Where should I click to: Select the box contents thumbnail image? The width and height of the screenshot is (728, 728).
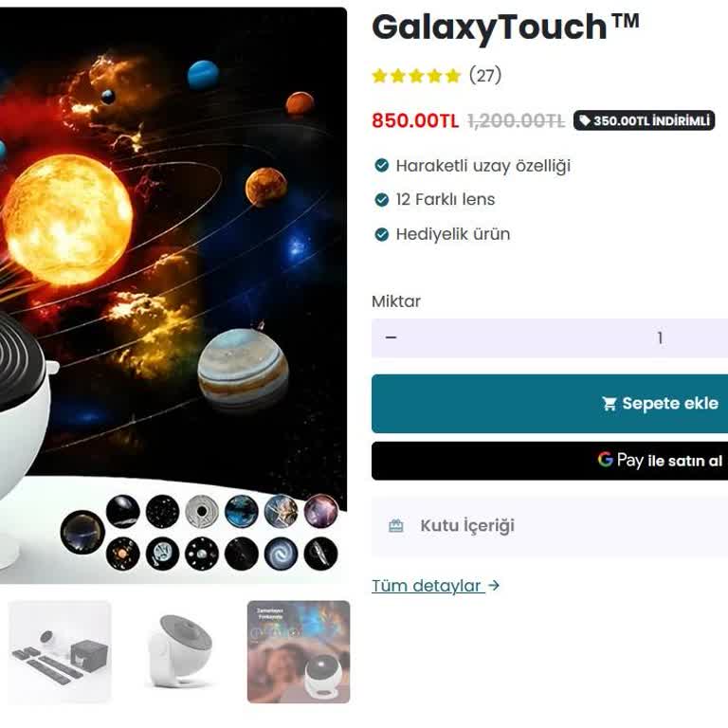coord(60,652)
